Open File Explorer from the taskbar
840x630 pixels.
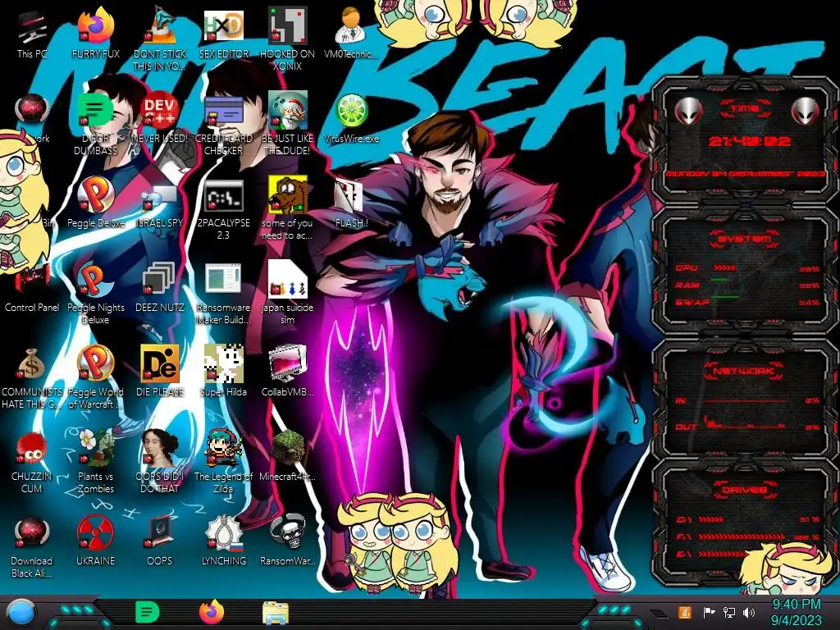276,613
